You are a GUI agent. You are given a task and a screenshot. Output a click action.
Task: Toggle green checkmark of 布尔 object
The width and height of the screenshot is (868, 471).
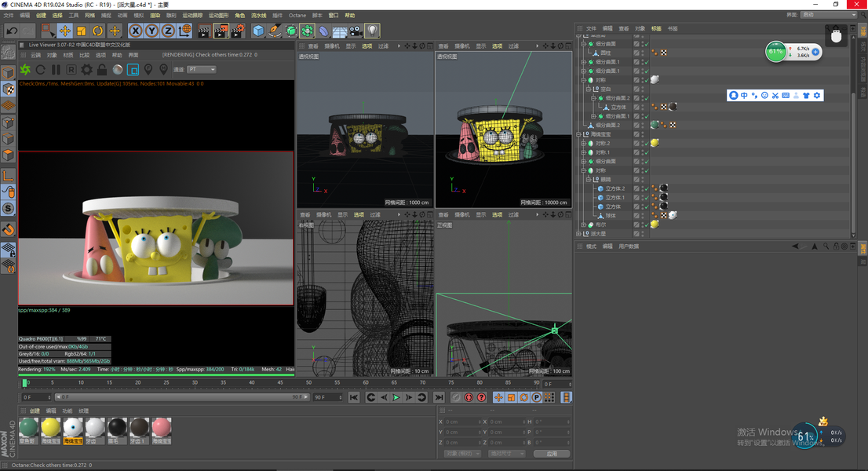(x=646, y=225)
